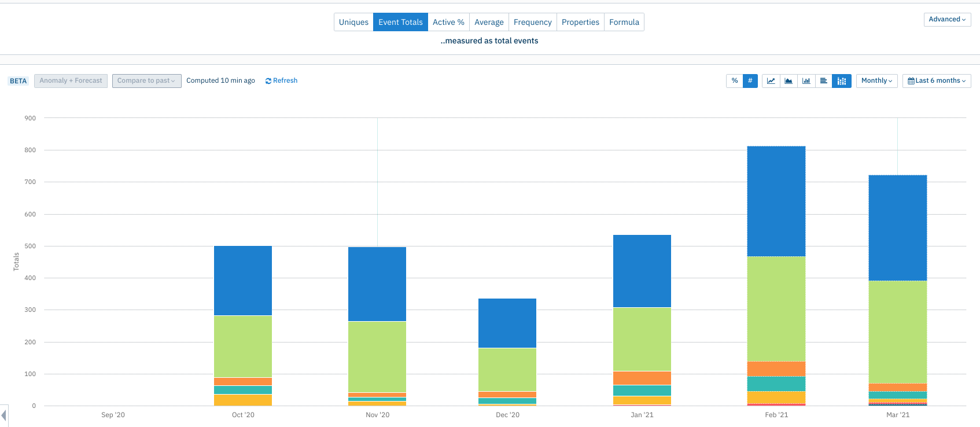Click the stacked bar chart icon
980x427 pixels.
pyautogui.click(x=842, y=81)
